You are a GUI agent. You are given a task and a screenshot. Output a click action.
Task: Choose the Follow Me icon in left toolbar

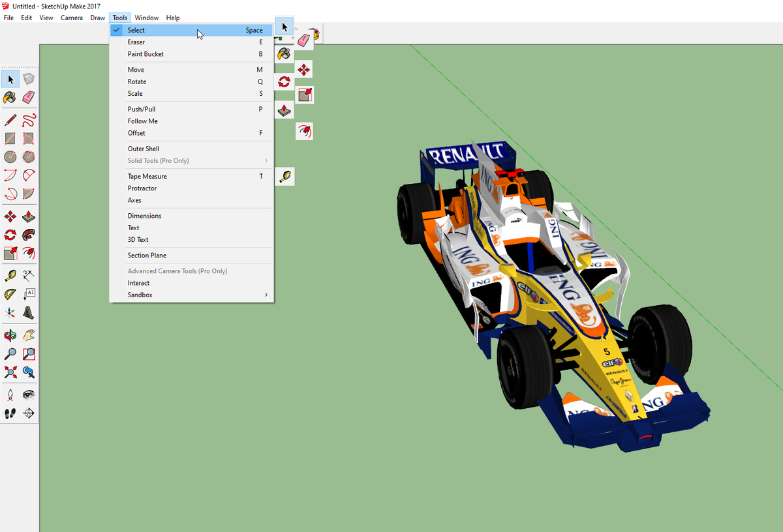click(x=29, y=235)
